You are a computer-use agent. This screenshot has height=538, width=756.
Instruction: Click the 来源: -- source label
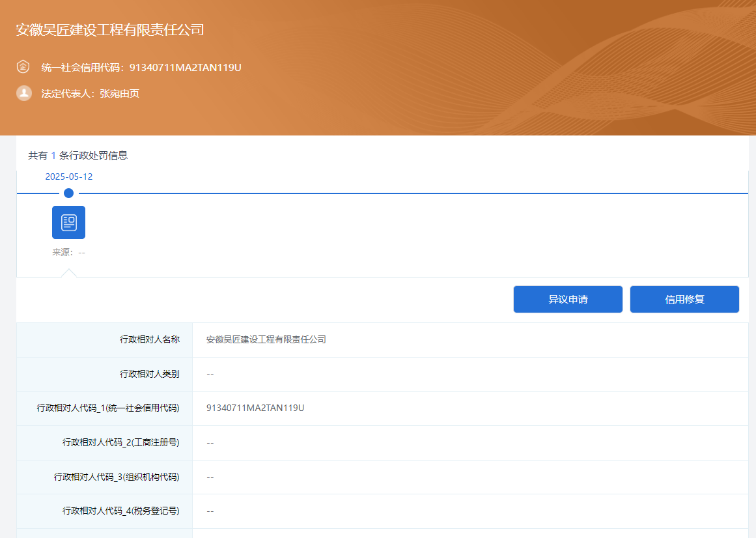click(68, 252)
